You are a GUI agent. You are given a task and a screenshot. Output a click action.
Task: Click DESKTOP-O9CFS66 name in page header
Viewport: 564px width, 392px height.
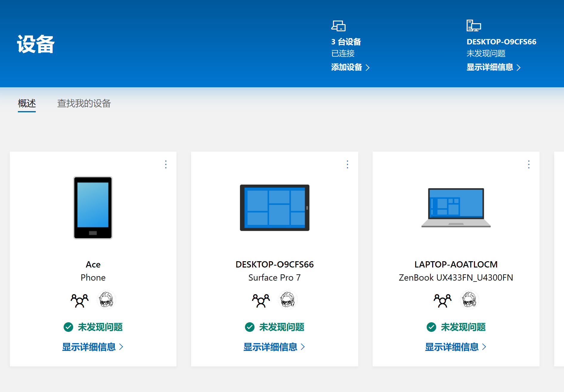501,42
